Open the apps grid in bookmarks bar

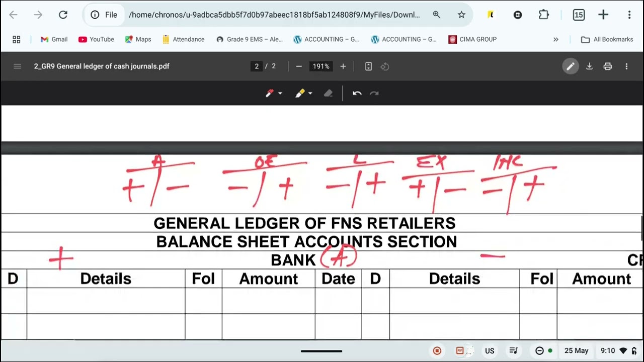(16, 39)
